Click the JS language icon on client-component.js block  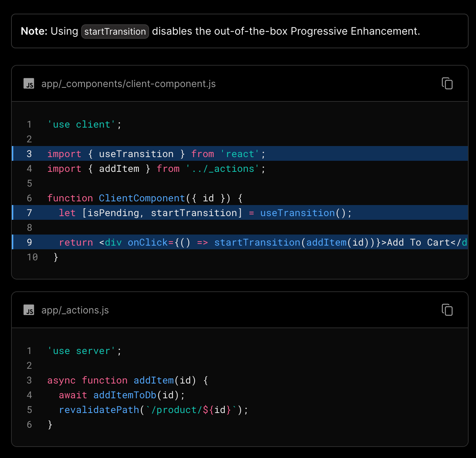coord(29,84)
